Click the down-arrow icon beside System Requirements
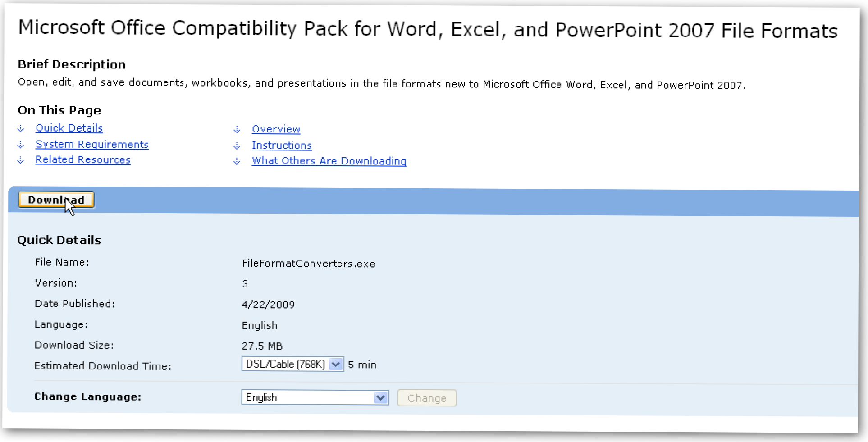 pyautogui.click(x=21, y=145)
